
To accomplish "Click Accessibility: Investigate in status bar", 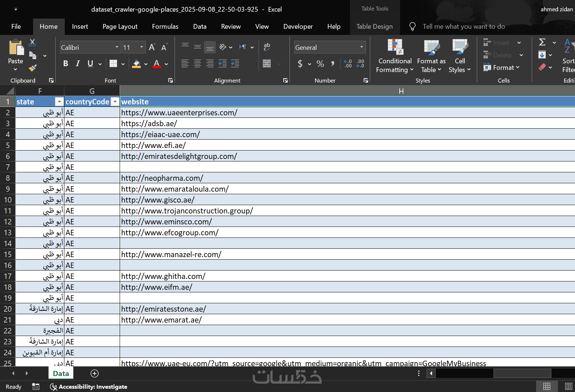I will [89, 387].
